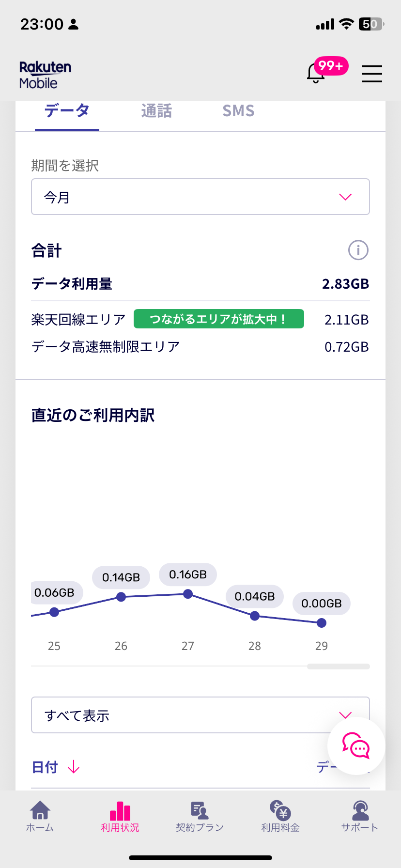Select 利用状況 in bottom navigation
The height and width of the screenshot is (868, 401).
(x=120, y=816)
